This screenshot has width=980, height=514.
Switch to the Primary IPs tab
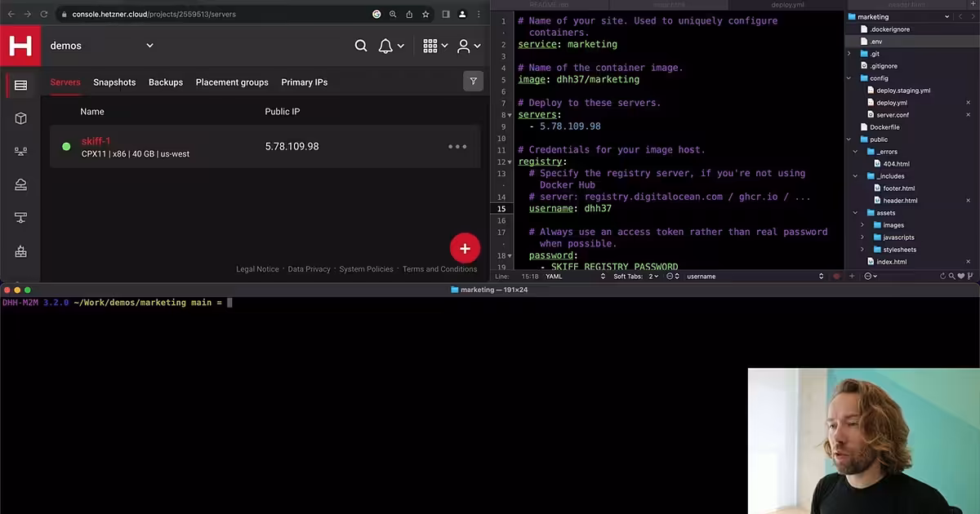point(305,82)
